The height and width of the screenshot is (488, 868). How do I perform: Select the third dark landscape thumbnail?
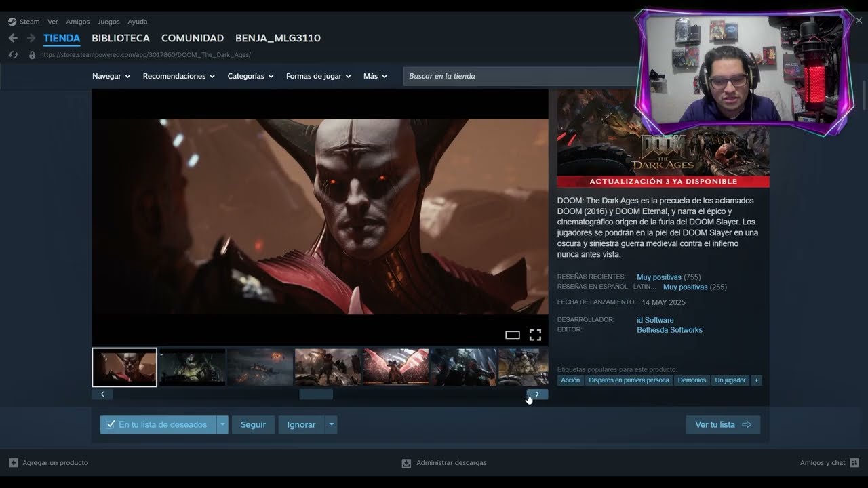click(x=260, y=367)
